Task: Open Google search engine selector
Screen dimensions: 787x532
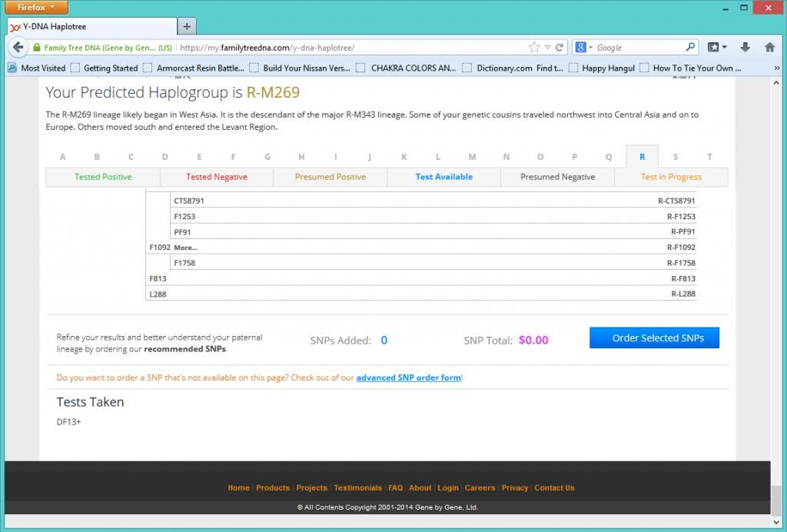Action: tap(584, 48)
